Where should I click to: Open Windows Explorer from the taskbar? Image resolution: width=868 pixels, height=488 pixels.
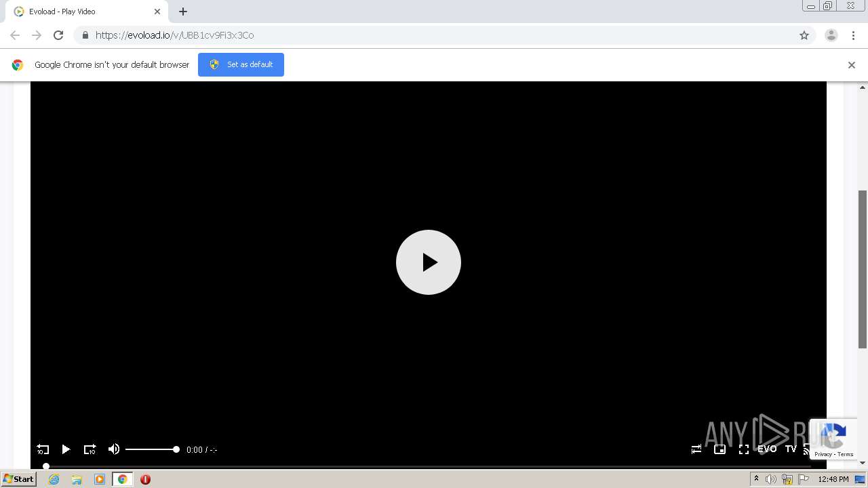77,479
